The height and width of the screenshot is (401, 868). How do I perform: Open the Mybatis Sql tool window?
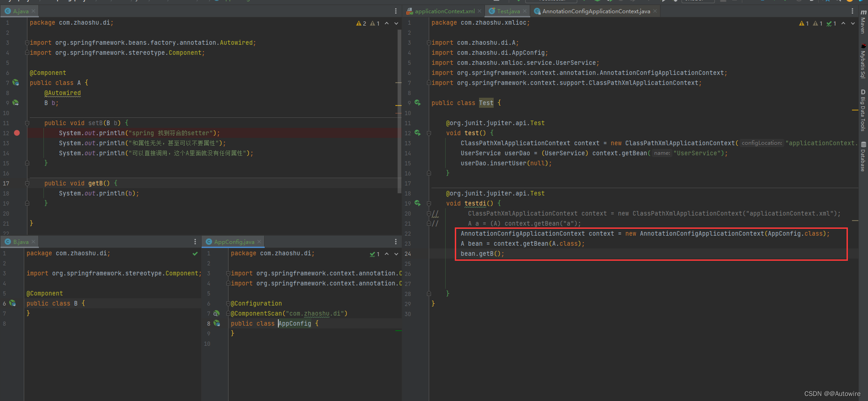(863, 61)
